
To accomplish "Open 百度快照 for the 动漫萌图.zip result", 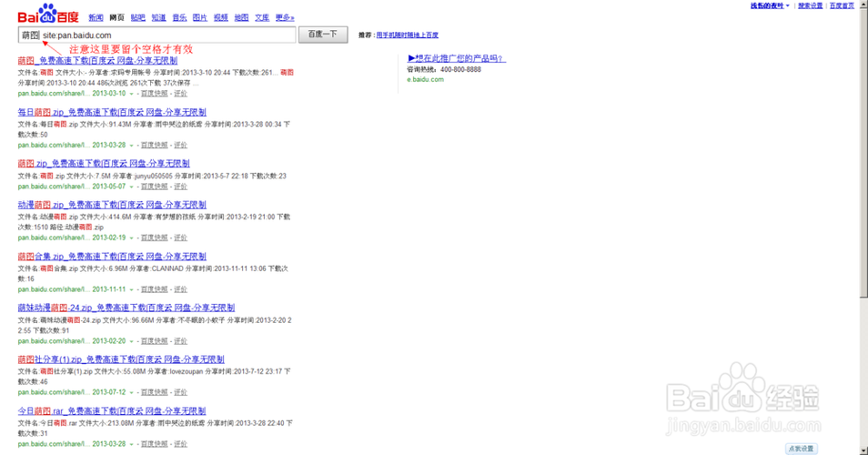I will [154, 238].
